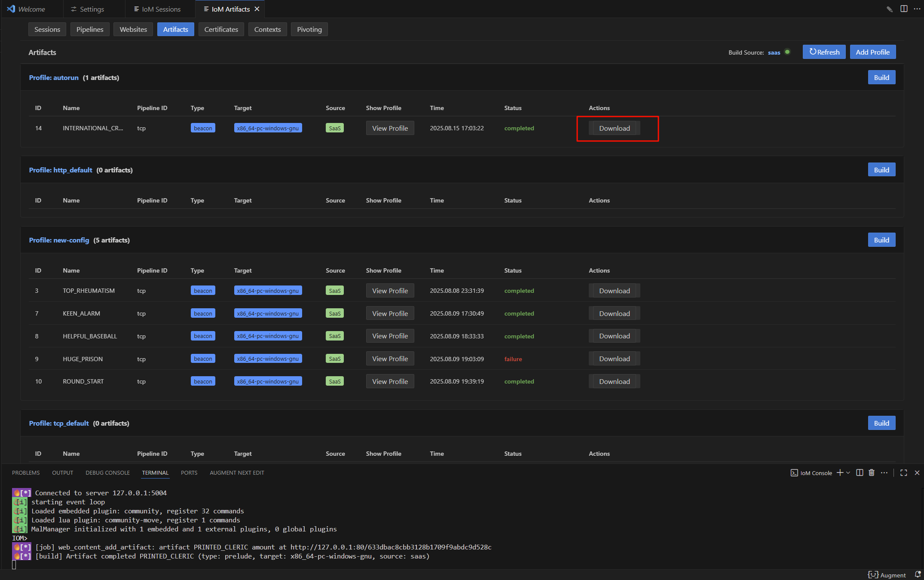Open notifications bell in status bar
924x580 pixels.
tap(918, 575)
